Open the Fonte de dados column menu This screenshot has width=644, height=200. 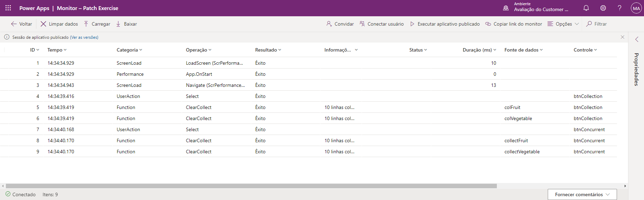click(524, 50)
